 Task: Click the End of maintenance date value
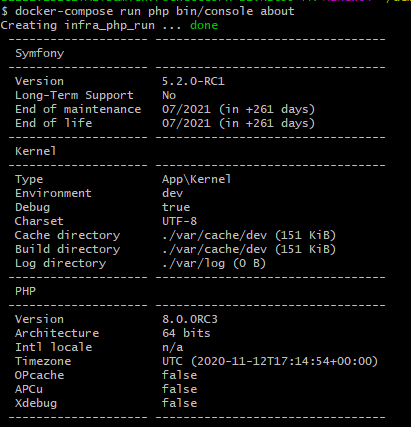[239, 109]
